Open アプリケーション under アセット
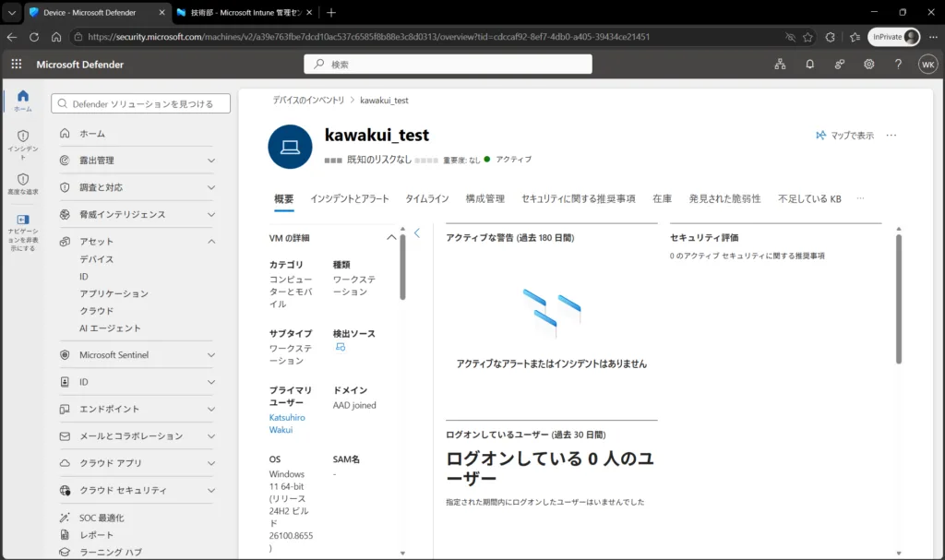This screenshot has height=560, width=945. (x=114, y=293)
